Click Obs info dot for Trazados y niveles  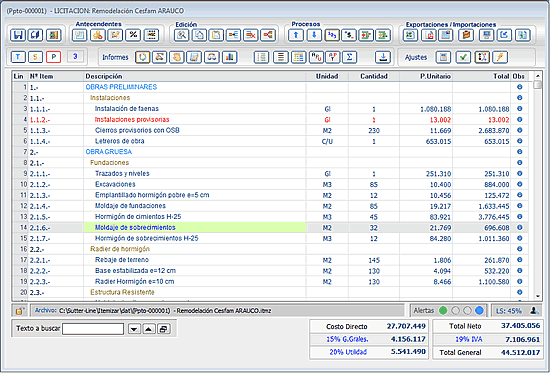pos(519,174)
